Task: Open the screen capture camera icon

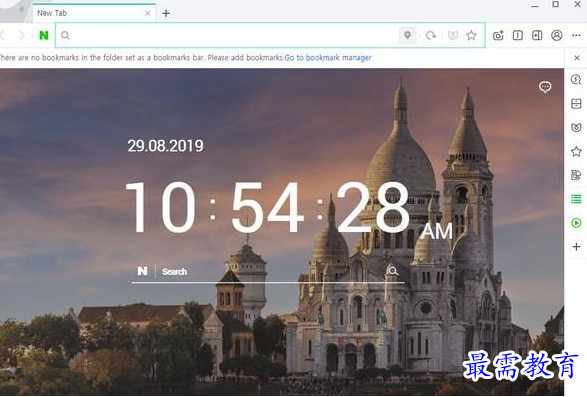Action: (498, 36)
